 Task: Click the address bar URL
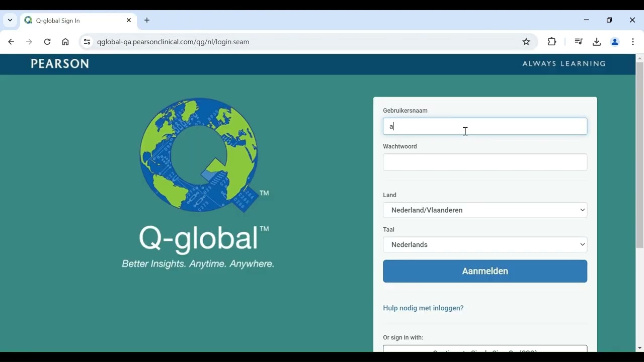tap(173, 42)
